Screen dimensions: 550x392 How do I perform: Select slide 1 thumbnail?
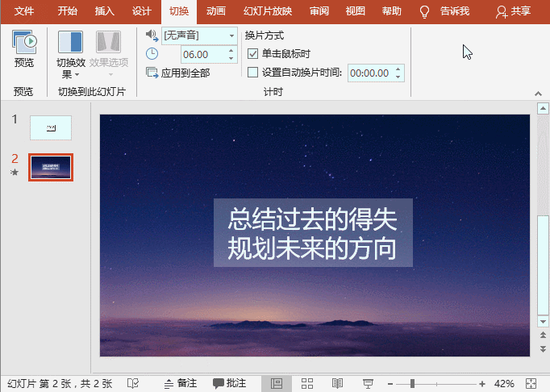coord(51,127)
